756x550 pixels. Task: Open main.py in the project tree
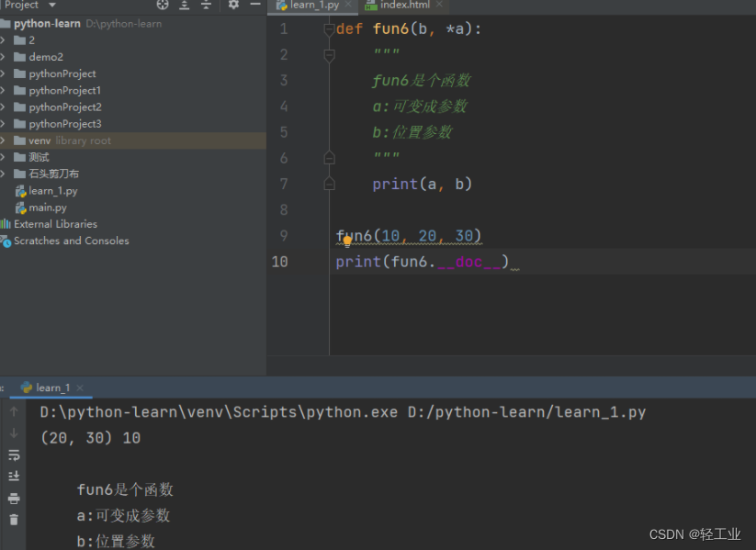47,208
